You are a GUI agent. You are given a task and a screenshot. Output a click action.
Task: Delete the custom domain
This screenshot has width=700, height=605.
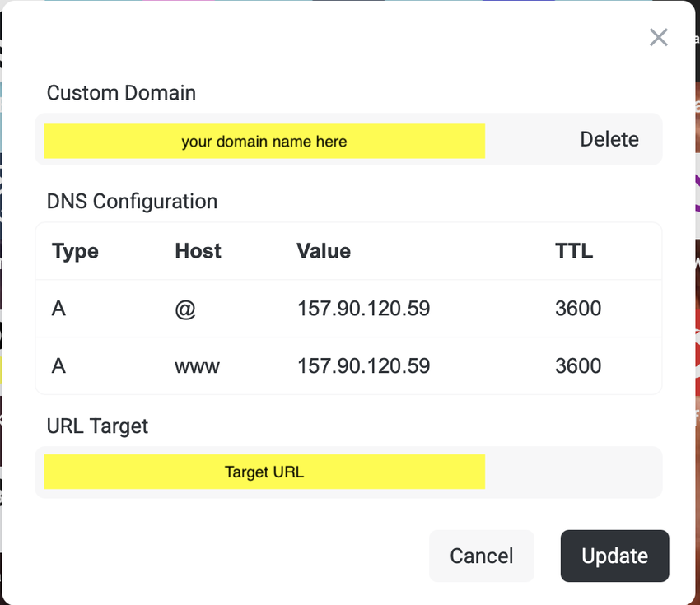point(609,139)
